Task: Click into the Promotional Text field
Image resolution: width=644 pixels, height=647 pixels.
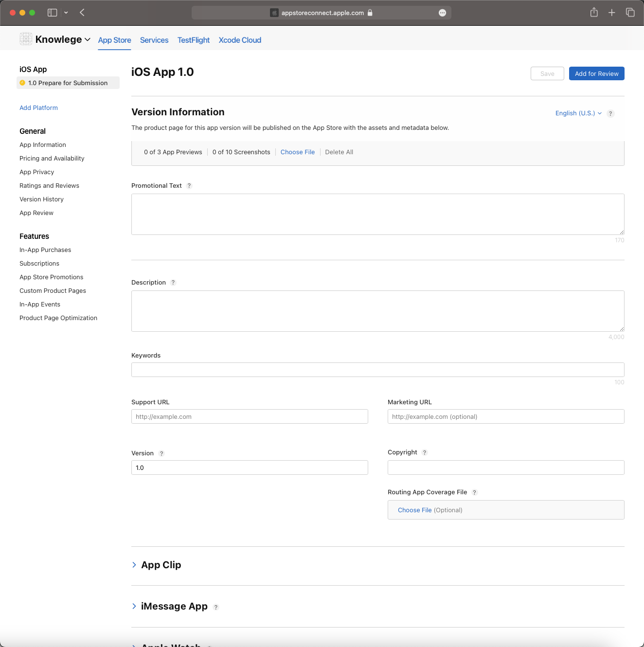Action: pos(378,215)
